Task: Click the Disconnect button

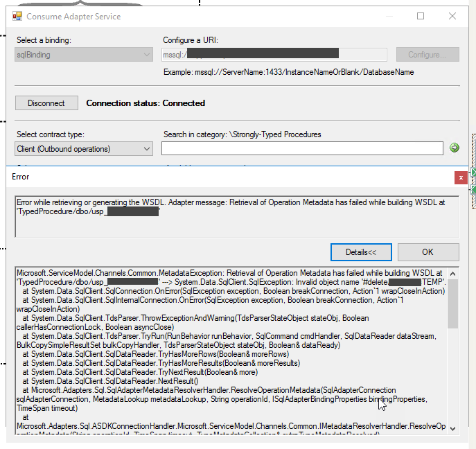Action: (x=46, y=103)
